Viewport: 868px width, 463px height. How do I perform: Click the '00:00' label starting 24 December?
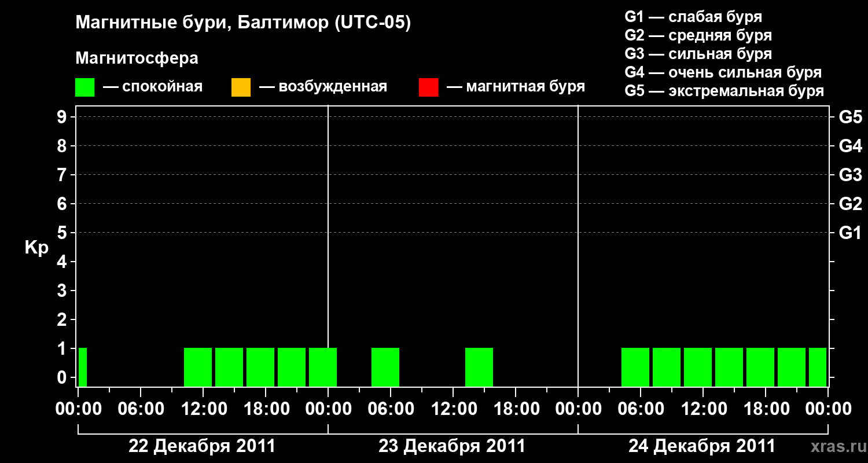tap(578, 409)
